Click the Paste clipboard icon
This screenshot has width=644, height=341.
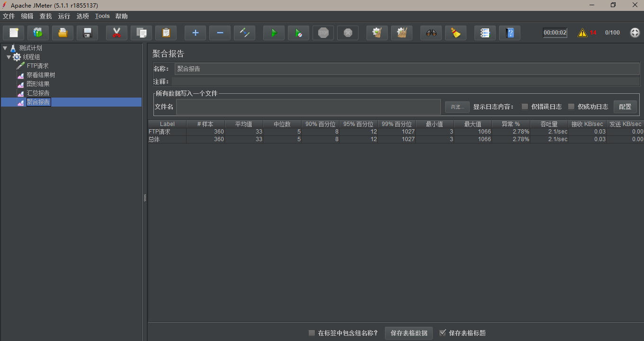click(x=166, y=33)
